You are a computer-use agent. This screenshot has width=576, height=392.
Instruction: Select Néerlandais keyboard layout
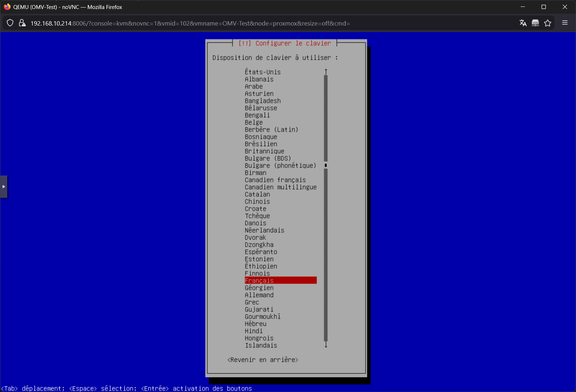[x=265, y=230]
